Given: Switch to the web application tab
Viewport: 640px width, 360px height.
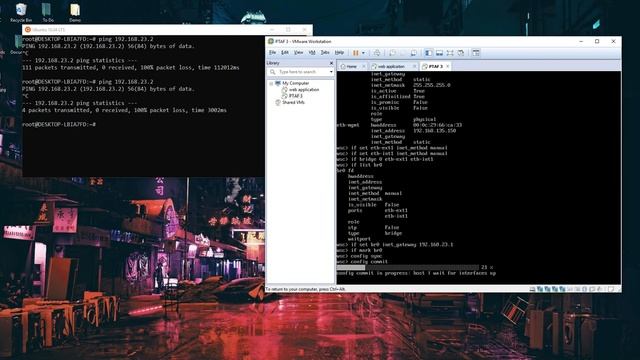Looking at the screenshot, I should pyautogui.click(x=391, y=66).
